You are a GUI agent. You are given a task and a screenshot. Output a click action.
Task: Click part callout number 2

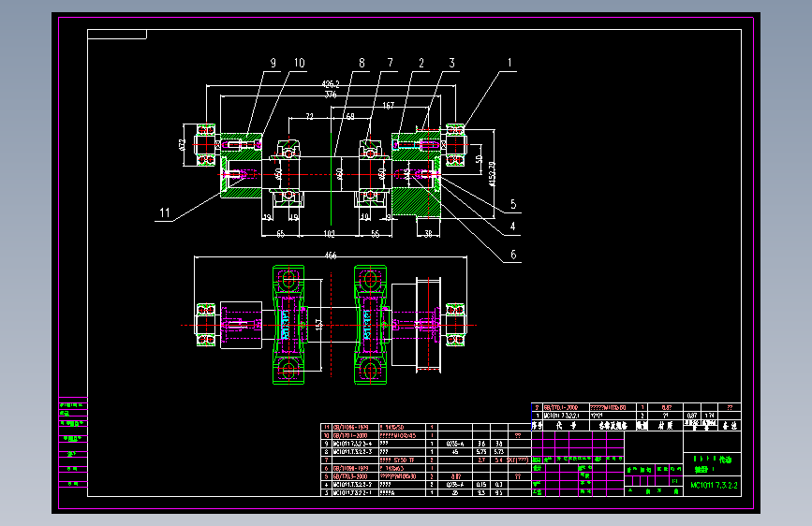421,63
